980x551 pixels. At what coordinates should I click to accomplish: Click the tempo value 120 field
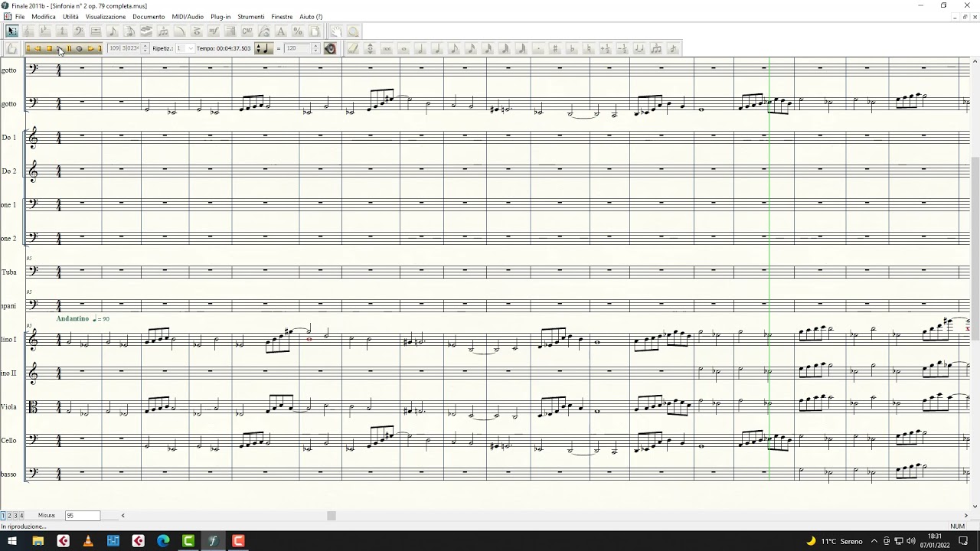click(297, 48)
